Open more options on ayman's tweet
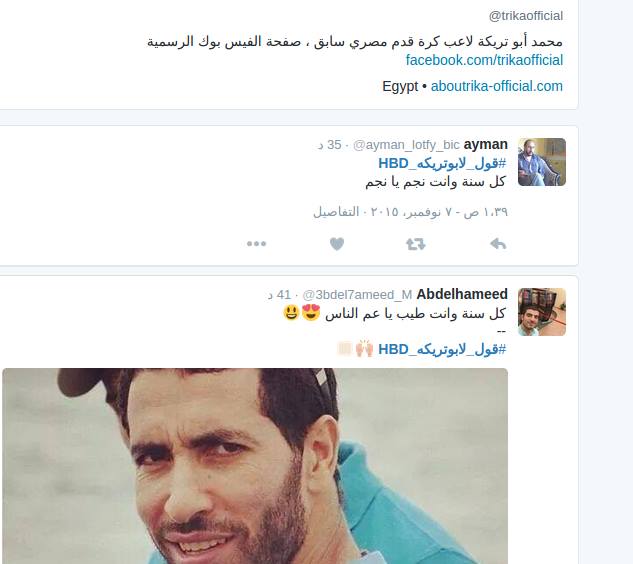 256,243
